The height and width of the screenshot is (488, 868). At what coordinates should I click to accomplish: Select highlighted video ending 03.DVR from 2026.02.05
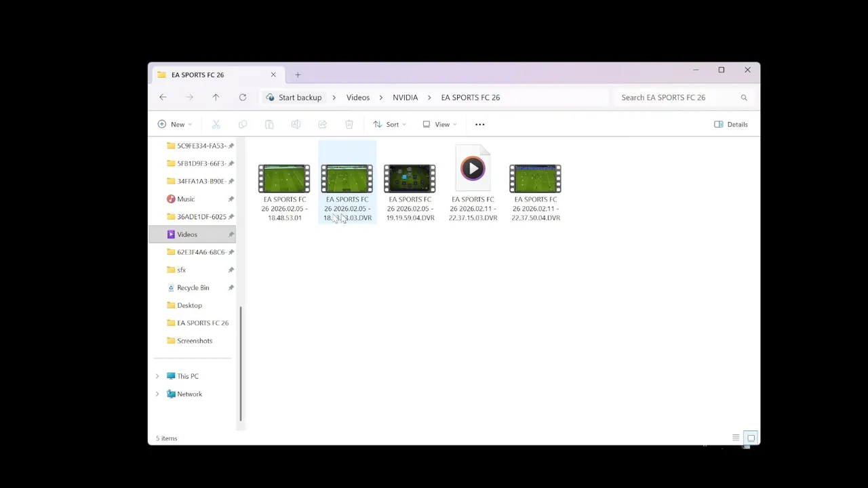pyautogui.click(x=347, y=183)
